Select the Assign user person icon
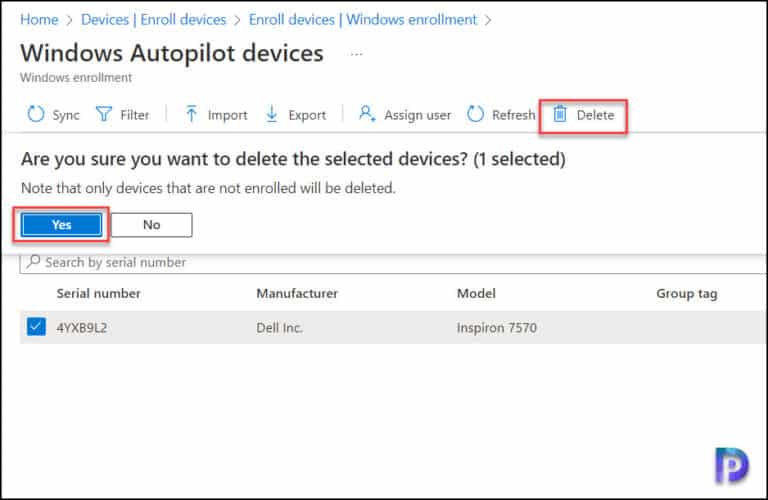This screenshot has height=500, width=768. pos(367,114)
